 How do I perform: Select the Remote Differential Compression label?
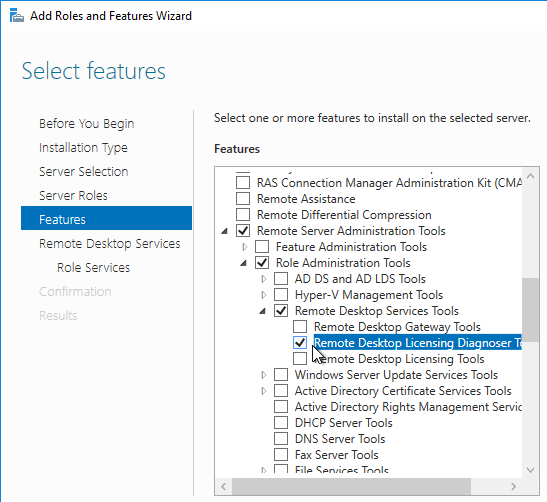click(344, 215)
